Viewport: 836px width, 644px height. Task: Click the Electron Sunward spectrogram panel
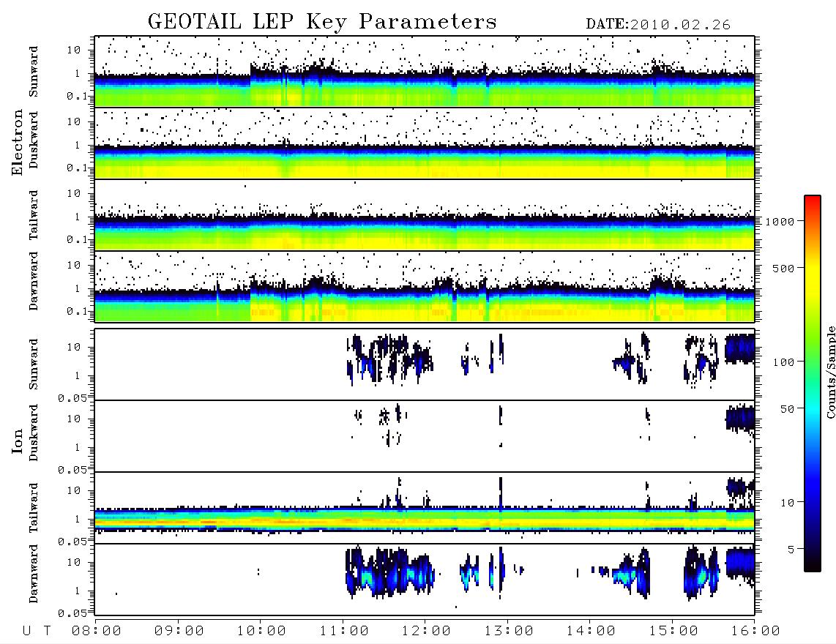point(425,72)
